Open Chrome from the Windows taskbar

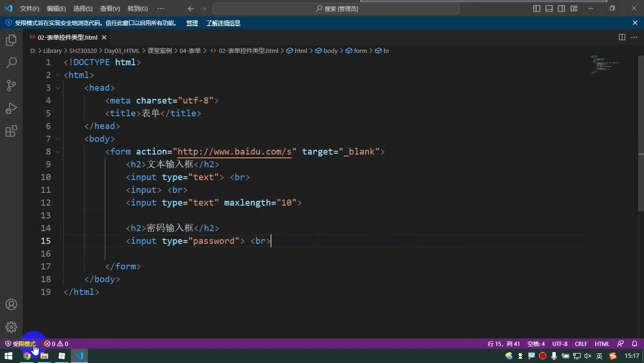27,356
